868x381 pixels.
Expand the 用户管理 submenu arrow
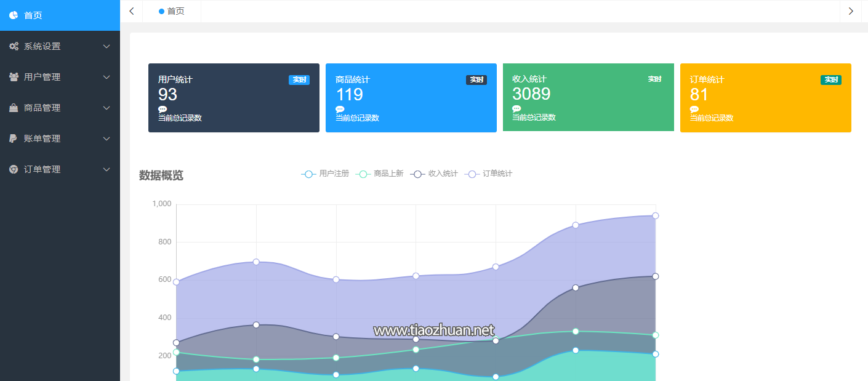pyautogui.click(x=106, y=77)
